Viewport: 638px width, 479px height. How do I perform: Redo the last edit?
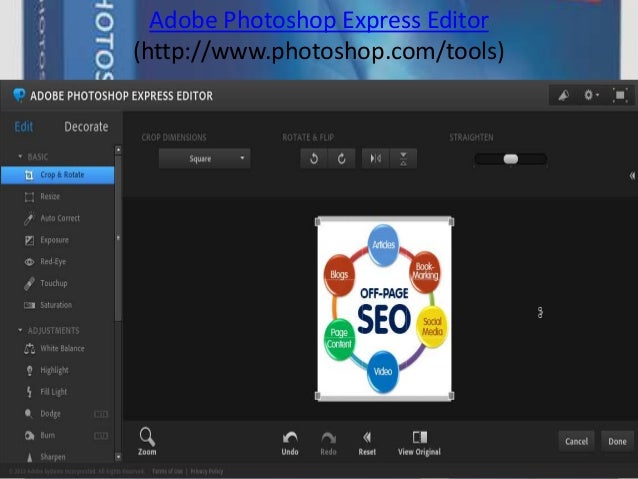[328, 443]
